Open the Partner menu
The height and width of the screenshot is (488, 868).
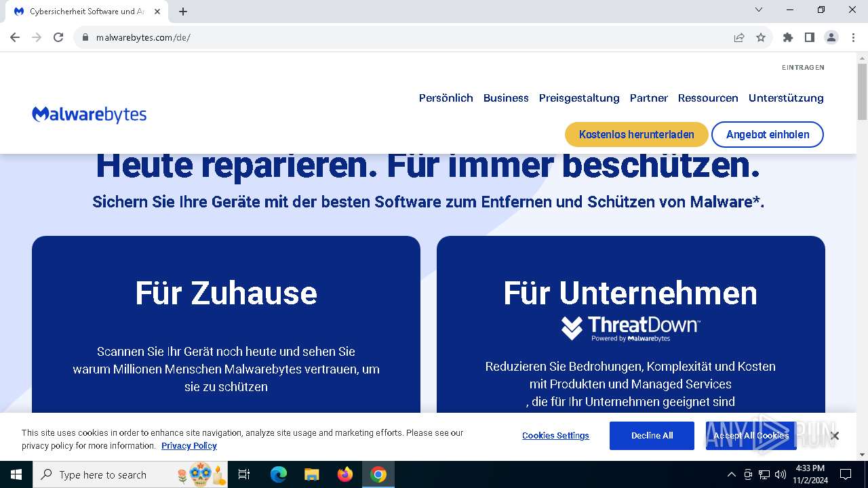click(649, 98)
